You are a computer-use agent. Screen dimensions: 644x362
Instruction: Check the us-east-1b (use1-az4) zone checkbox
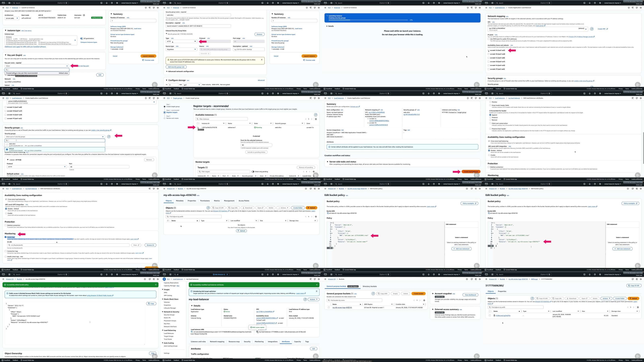coord(488,54)
